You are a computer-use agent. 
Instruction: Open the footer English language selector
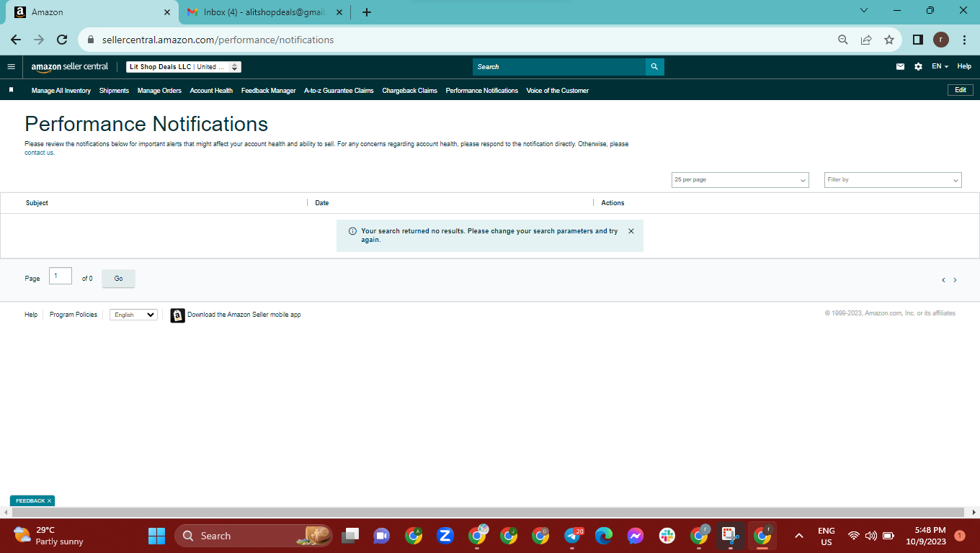pos(133,315)
